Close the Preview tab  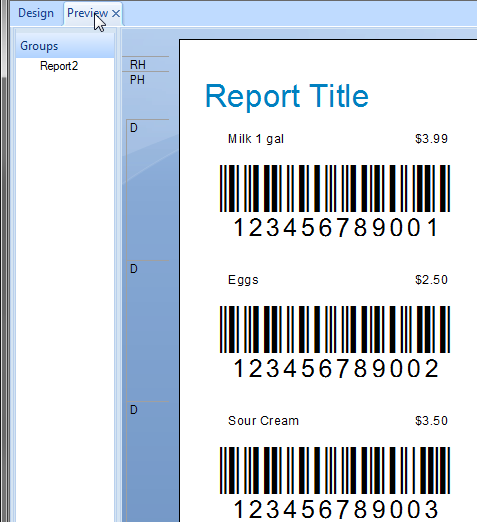coord(116,14)
